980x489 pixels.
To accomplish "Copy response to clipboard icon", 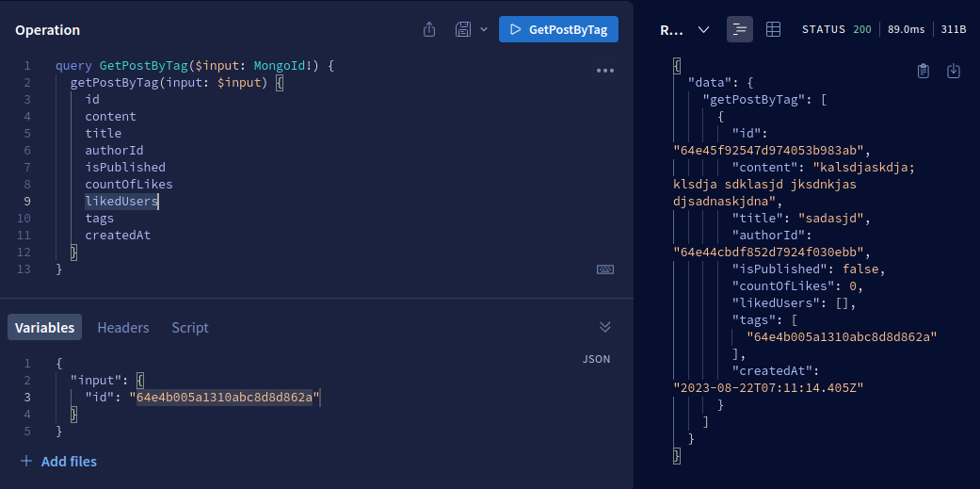I will pos(924,72).
